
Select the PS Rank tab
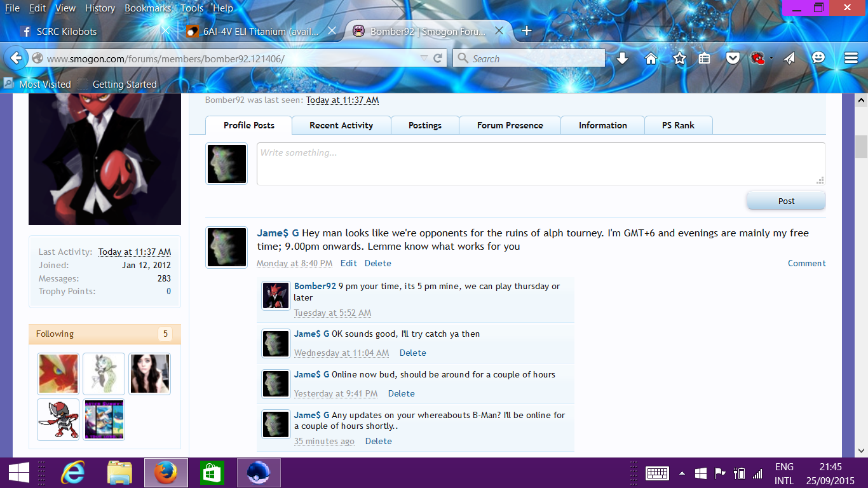point(679,125)
